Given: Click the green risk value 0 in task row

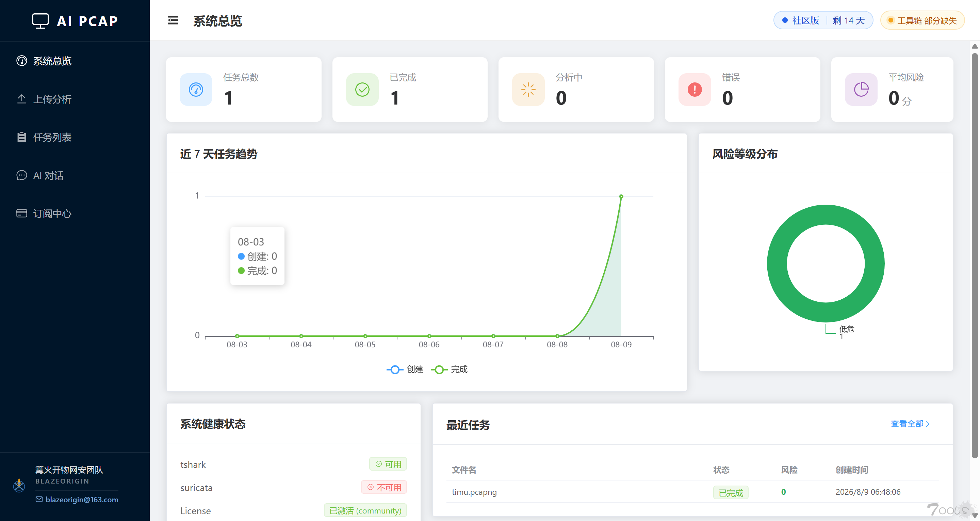Looking at the screenshot, I should pyautogui.click(x=783, y=492).
